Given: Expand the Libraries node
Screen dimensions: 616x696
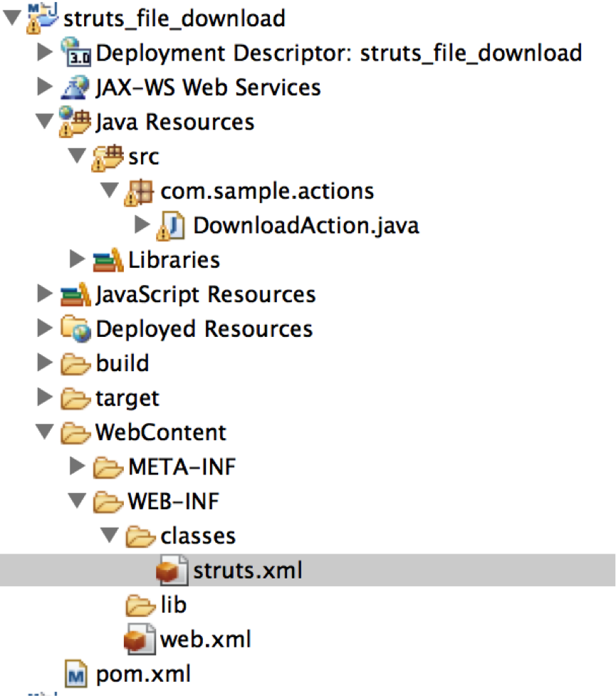Looking at the screenshot, I should click(x=78, y=260).
